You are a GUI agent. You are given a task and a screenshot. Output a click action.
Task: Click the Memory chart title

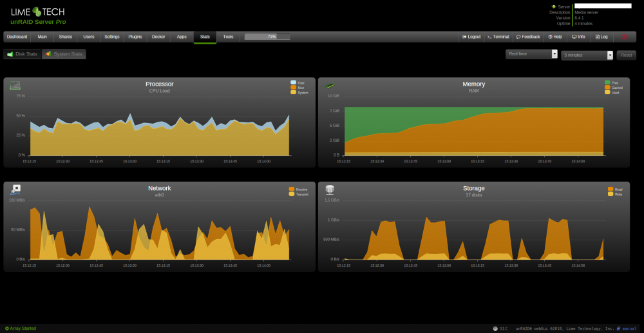pos(473,84)
